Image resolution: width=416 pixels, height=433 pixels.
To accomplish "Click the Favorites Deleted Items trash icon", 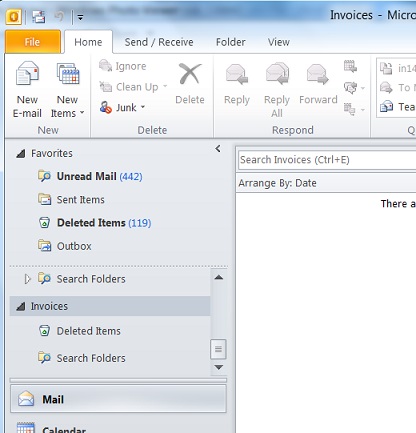I will [44, 223].
